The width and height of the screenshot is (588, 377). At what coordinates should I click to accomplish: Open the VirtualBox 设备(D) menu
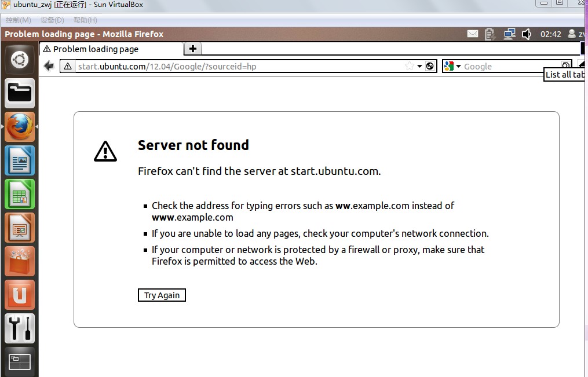52,20
